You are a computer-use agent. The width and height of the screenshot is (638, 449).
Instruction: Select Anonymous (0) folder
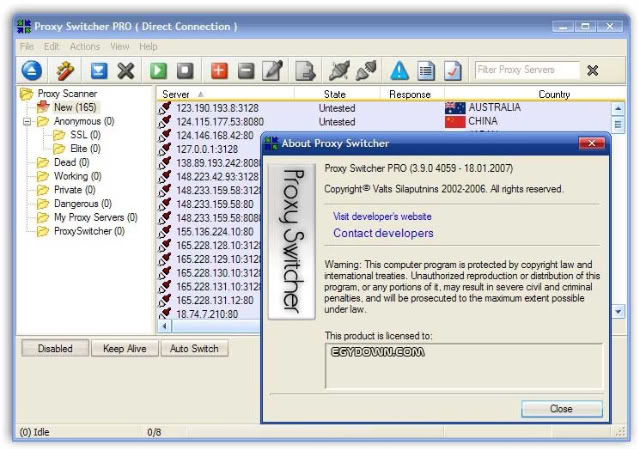tap(84, 121)
